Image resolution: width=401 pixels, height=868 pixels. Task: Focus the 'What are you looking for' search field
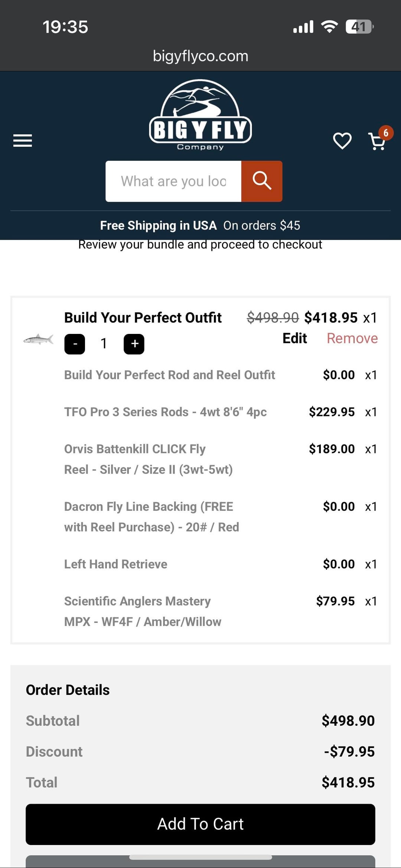[173, 181]
